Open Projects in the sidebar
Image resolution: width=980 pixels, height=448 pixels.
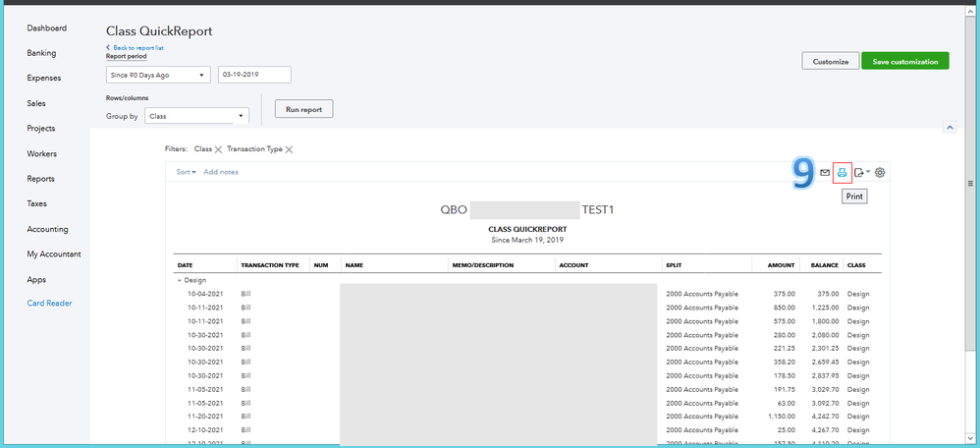click(41, 129)
